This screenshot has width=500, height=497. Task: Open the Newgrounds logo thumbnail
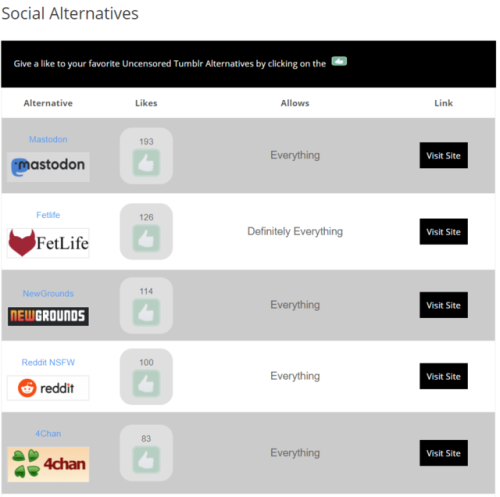point(48,316)
